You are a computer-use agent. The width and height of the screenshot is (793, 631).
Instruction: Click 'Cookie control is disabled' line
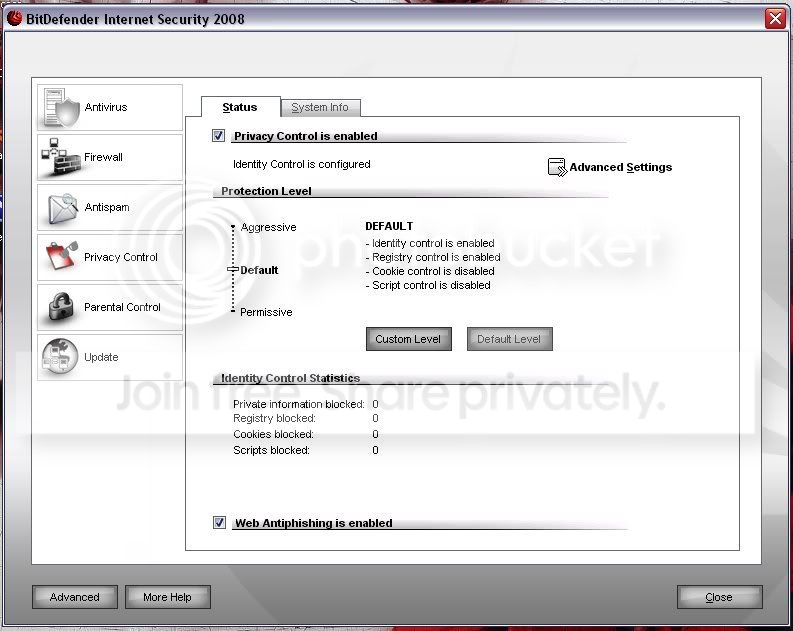click(430, 271)
